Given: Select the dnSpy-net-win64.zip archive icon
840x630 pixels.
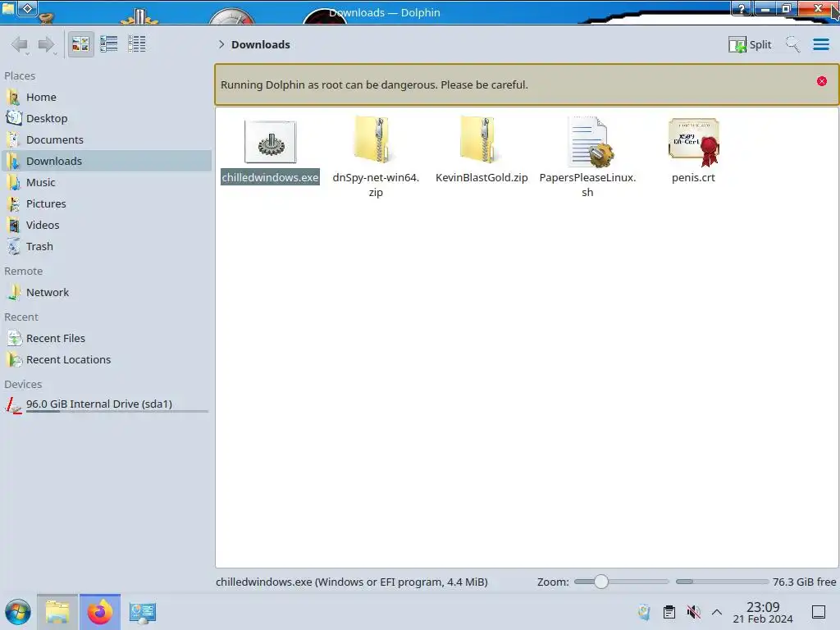Looking at the screenshot, I should tap(375, 140).
